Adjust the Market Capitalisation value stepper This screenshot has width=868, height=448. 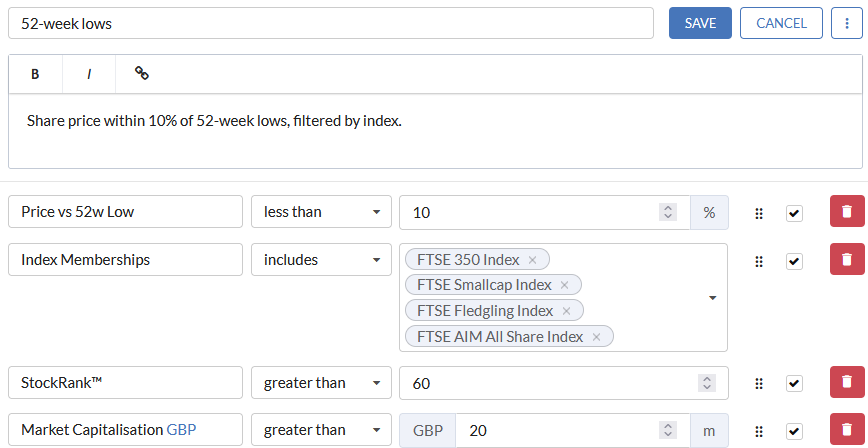point(668,430)
